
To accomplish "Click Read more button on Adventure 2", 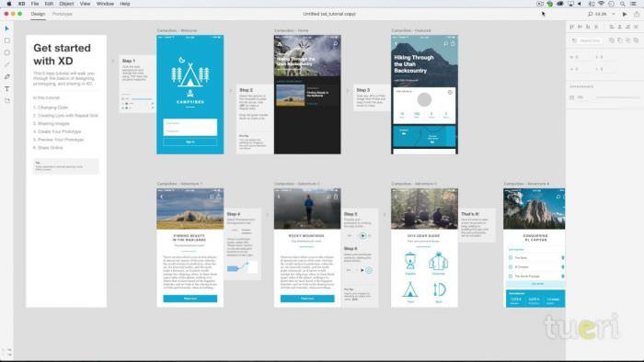I will click(x=307, y=299).
